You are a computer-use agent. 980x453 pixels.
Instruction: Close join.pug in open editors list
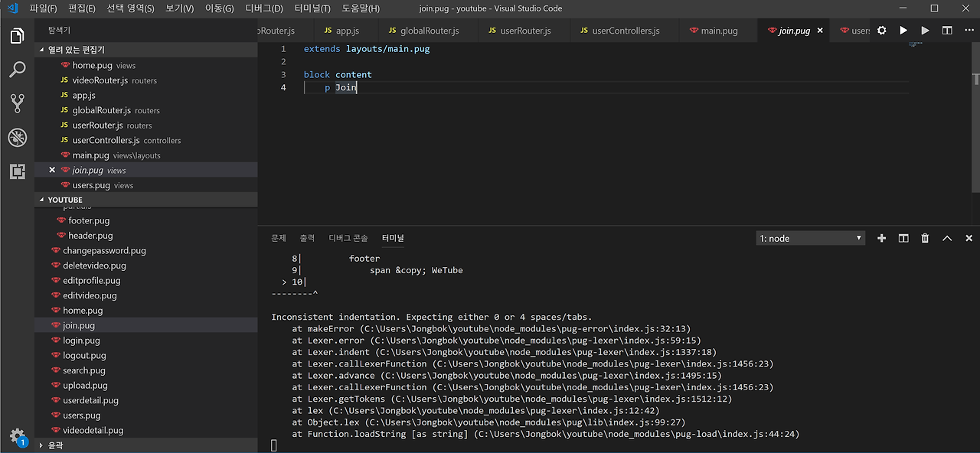(52, 170)
